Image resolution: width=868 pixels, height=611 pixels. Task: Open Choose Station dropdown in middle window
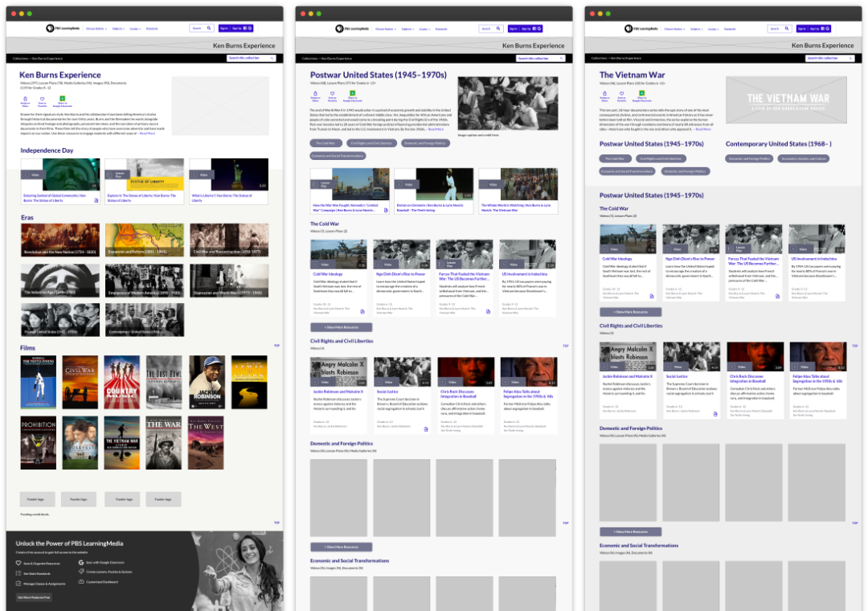[385, 29]
